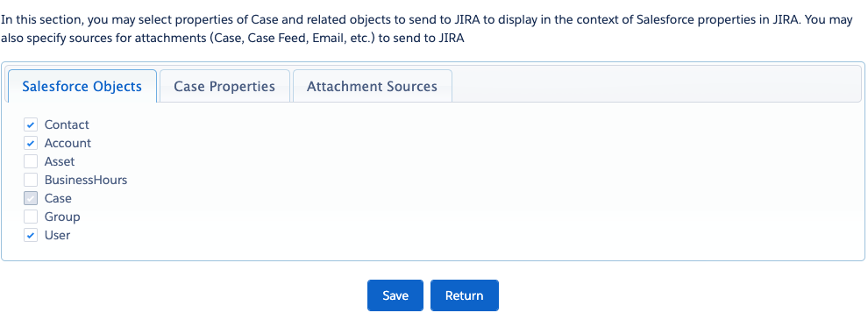Uncheck the Account checkbox

31,143
